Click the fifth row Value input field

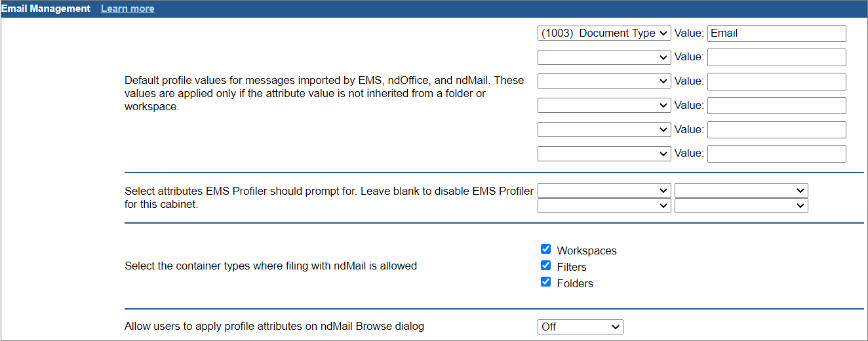coord(776,130)
